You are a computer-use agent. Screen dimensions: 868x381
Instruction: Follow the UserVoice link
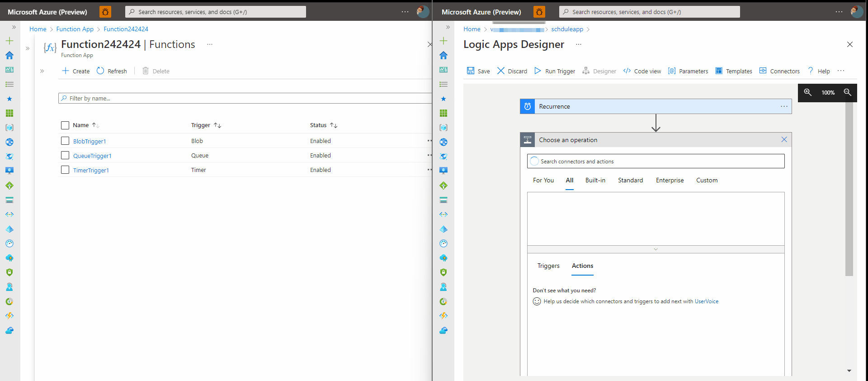point(707,301)
